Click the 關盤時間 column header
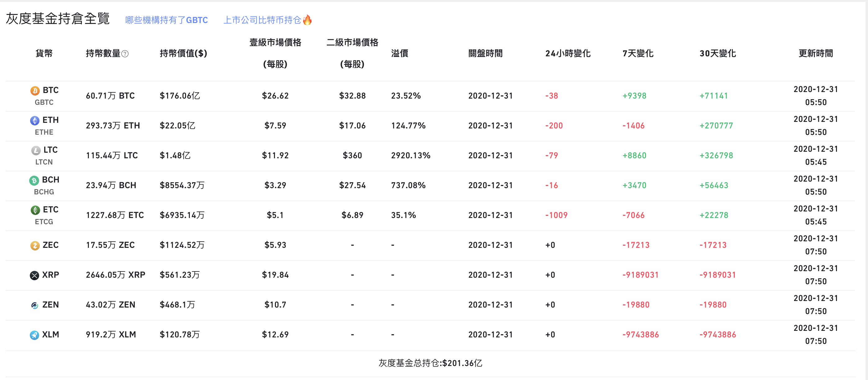 click(486, 53)
